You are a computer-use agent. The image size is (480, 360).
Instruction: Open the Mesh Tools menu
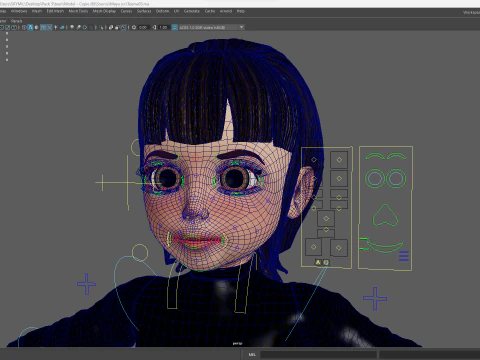[x=78, y=11]
